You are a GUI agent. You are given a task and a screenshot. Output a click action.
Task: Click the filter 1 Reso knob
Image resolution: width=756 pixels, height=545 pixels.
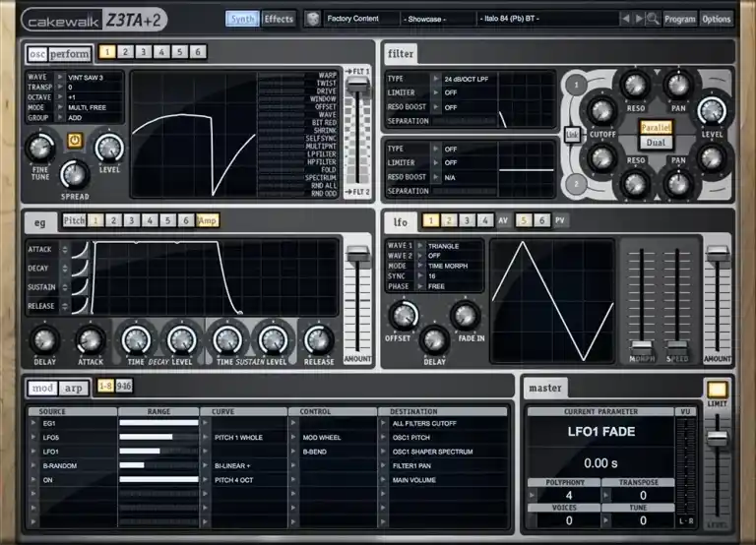tap(635, 85)
